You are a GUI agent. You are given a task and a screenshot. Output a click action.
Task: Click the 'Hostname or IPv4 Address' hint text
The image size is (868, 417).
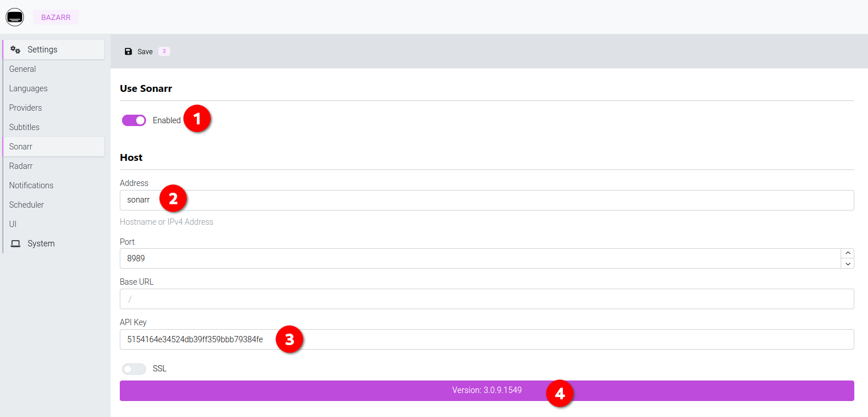point(167,222)
